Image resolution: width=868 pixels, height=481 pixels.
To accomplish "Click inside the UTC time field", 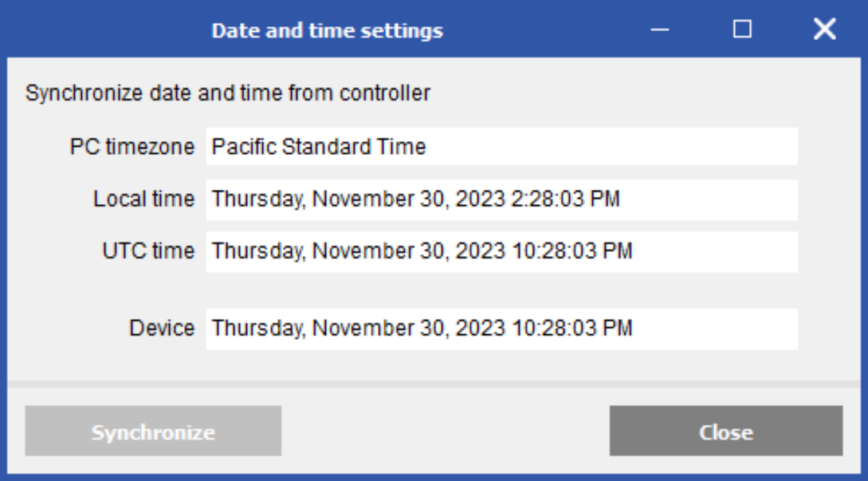I will pyautogui.click(x=501, y=251).
